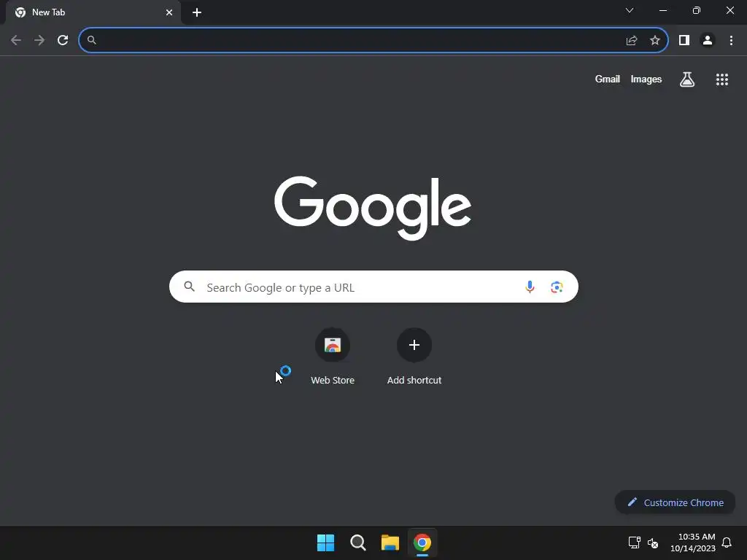This screenshot has width=747, height=560.
Task: Start voice search with microphone
Action: pyautogui.click(x=530, y=287)
